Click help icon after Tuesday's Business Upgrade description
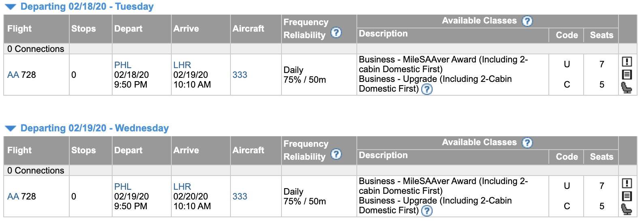The height and width of the screenshot is (223, 644). tap(427, 89)
